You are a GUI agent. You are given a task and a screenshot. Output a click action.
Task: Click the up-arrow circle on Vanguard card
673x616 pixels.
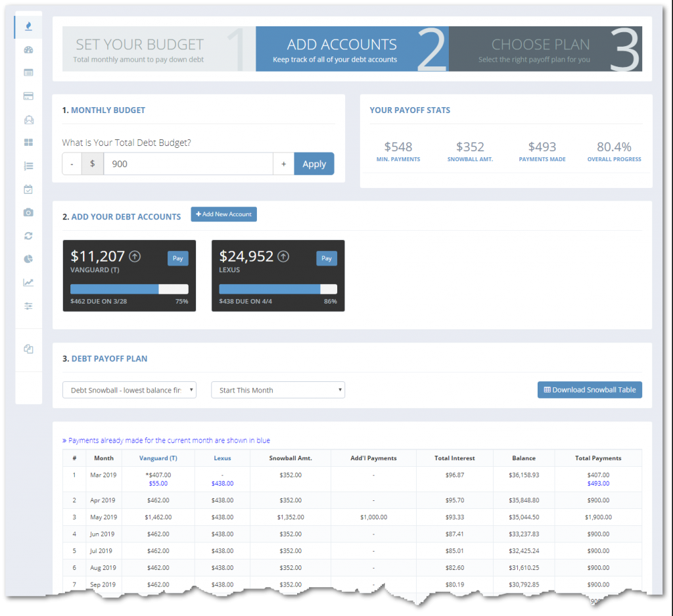[135, 256]
